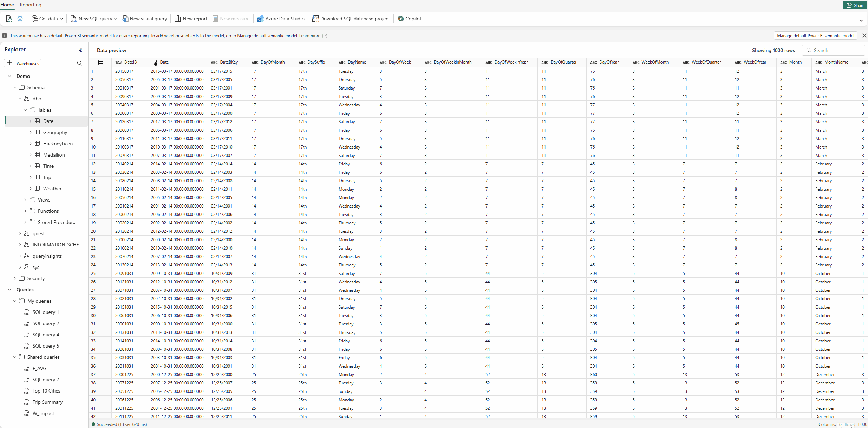
Task: Open the New report option
Action: click(191, 19)
